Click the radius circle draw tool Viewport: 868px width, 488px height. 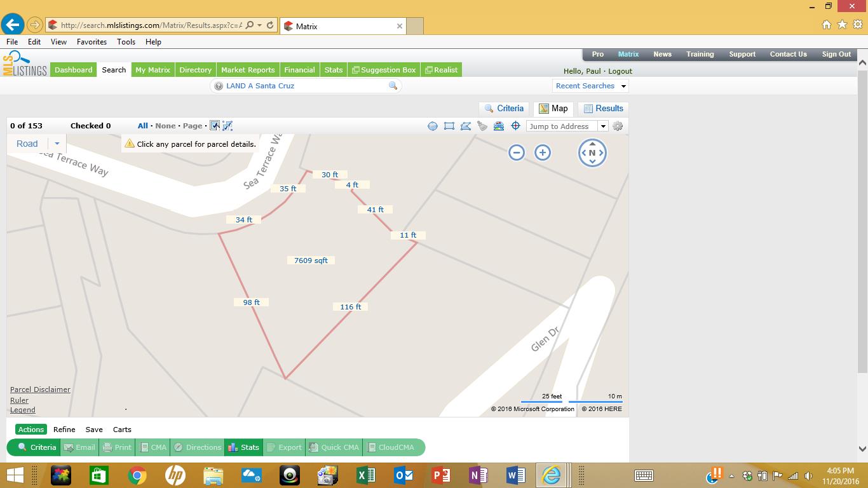433,126
